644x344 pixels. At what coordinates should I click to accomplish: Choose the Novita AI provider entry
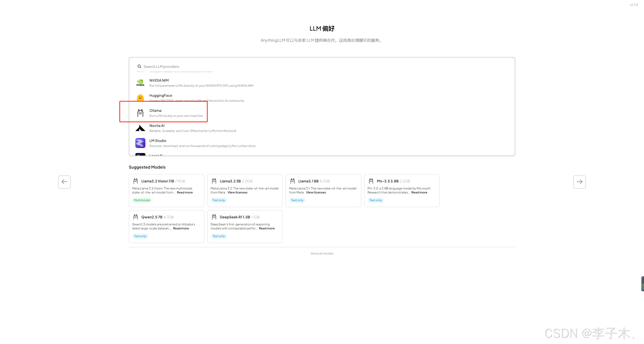point(192,128)
